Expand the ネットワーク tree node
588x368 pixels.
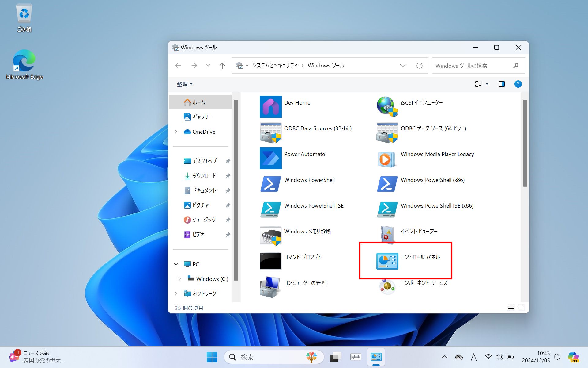176,293
